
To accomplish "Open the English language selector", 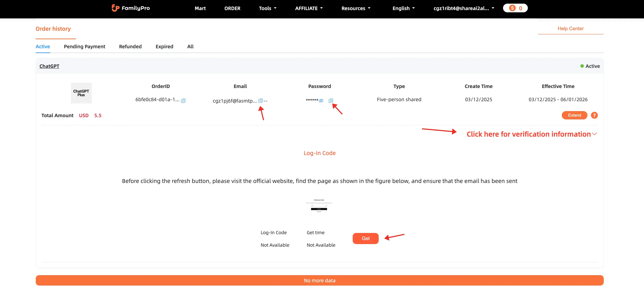I will pyautogui.click(x=403, y=8).
